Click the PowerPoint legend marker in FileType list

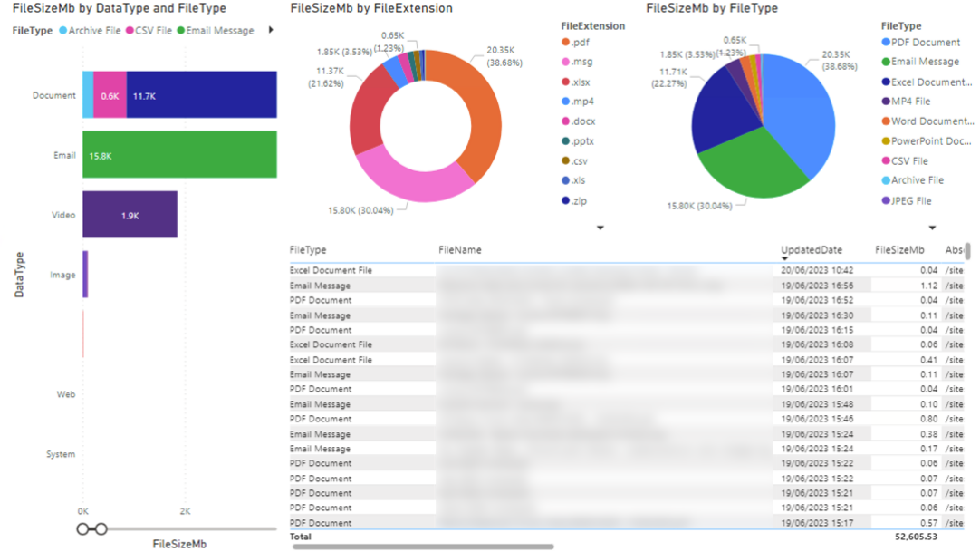tap(886, 141)
